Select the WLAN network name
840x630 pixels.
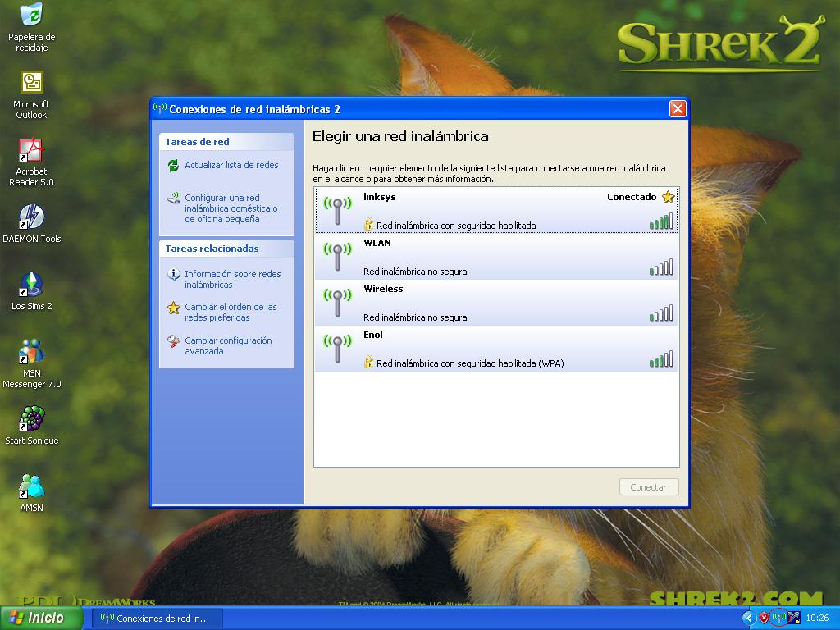tap(377, 243)
